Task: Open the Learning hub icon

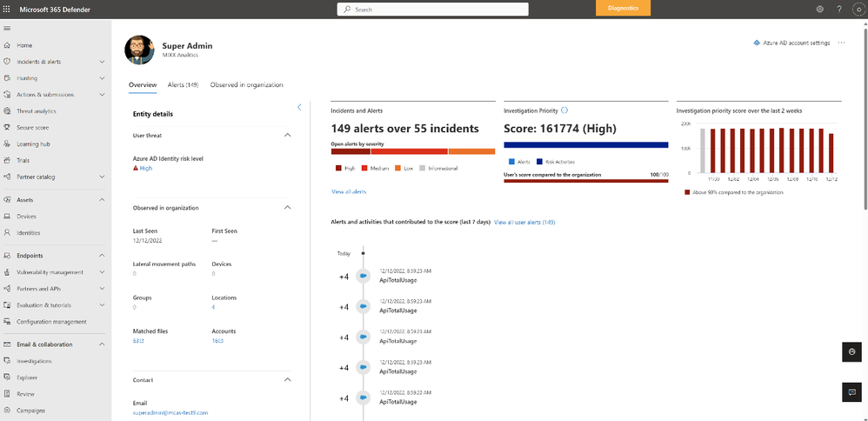Action: (x=7, y=144)
